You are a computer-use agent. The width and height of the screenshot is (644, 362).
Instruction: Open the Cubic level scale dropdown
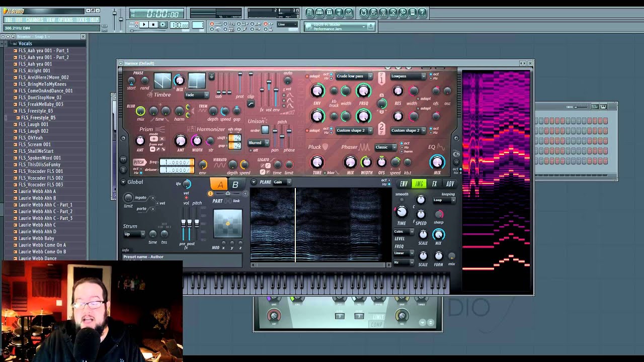(x=404, y=232)
